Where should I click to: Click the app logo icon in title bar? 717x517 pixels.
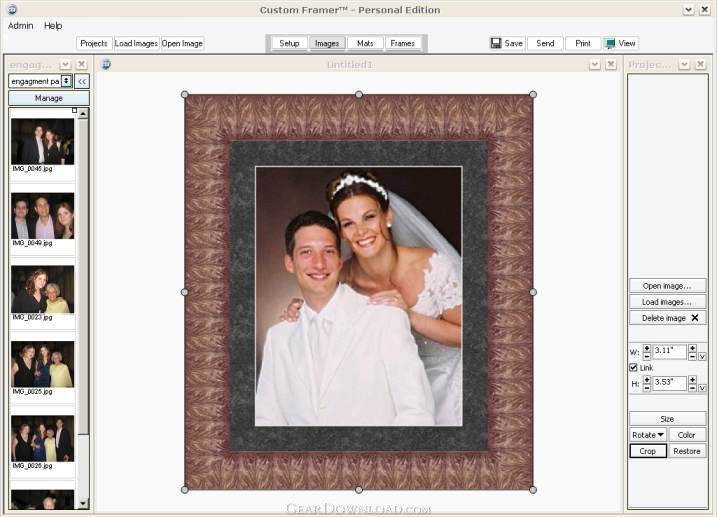pos(12,10)
